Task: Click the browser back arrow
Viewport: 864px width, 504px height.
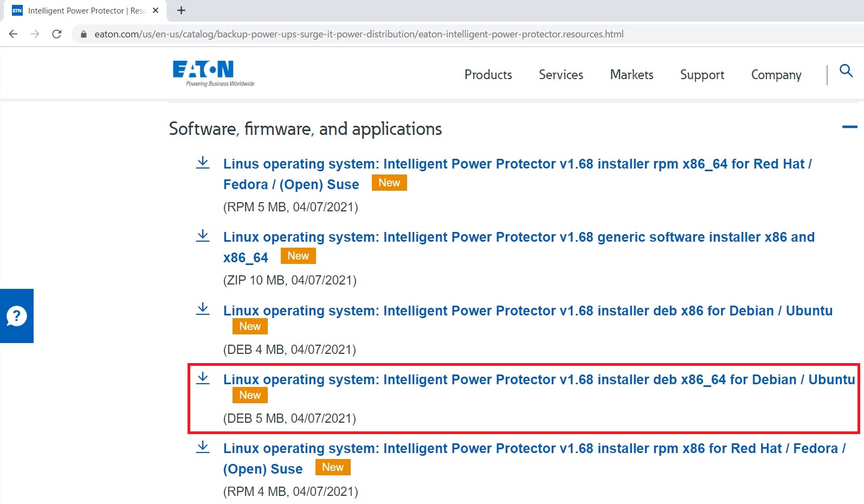Action: coord(14,34)
